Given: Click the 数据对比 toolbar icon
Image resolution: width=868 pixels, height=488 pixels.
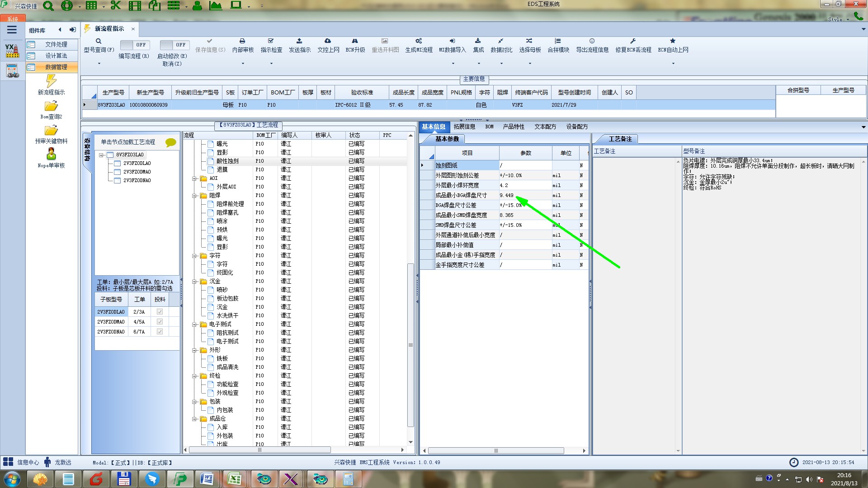Looking at the screenshot, I should 501,41.
